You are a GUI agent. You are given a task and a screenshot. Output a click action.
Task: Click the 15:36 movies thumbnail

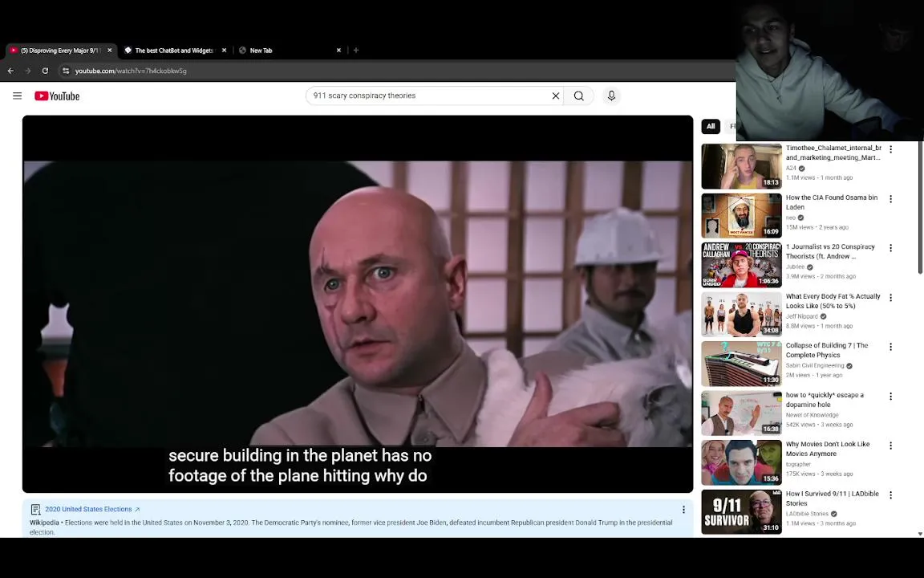click(741, 462)
